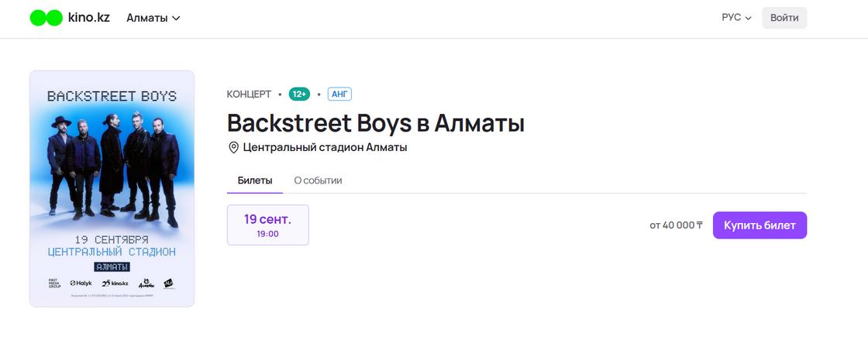This screenshot has width=868, height=357.
Task: Click the Купить билет button
Action: 759,225
